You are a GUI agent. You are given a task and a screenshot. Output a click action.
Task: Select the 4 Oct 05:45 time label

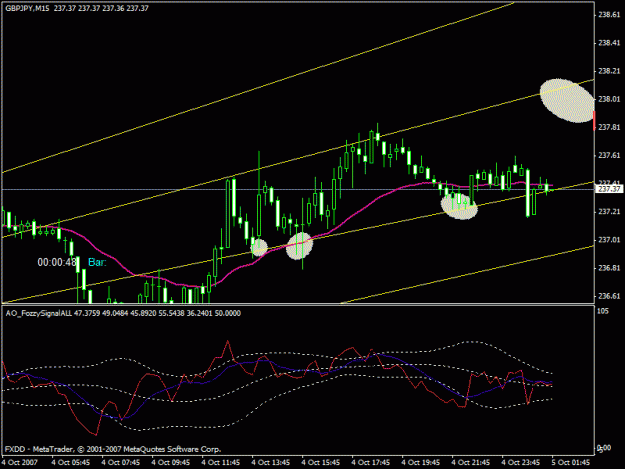point(71,462)
